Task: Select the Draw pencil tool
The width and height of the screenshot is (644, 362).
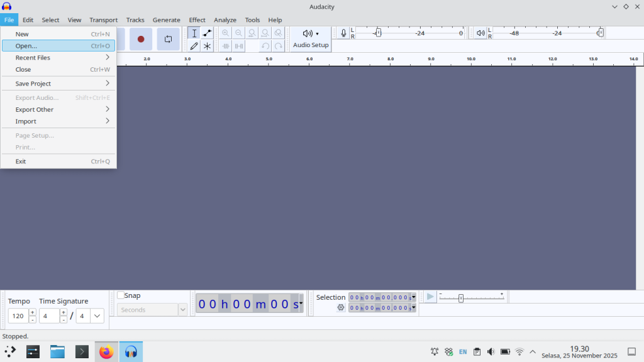Action: [194, 46]
